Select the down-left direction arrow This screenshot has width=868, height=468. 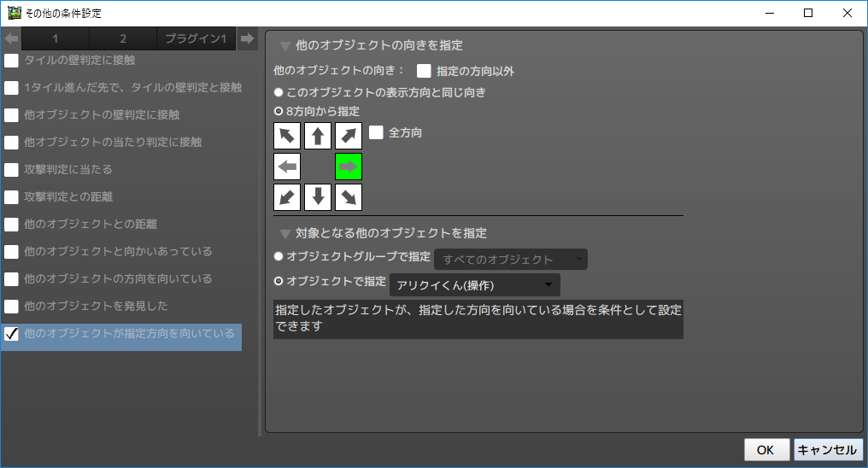(287, 197)
